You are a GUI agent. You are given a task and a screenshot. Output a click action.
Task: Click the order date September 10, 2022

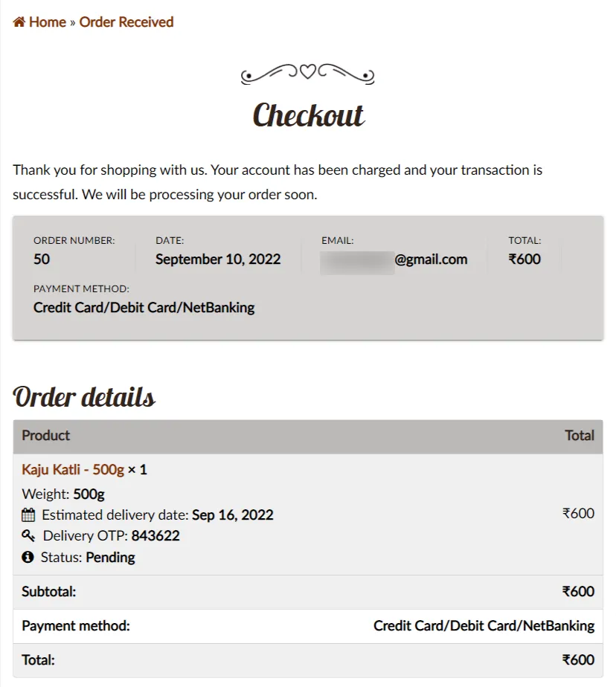[218, 259]
